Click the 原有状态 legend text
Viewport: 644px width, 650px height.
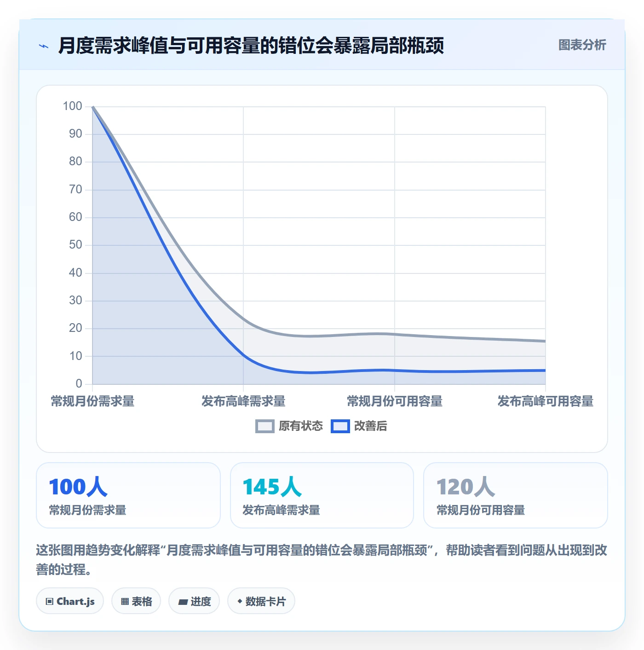[x=301, y=426]
